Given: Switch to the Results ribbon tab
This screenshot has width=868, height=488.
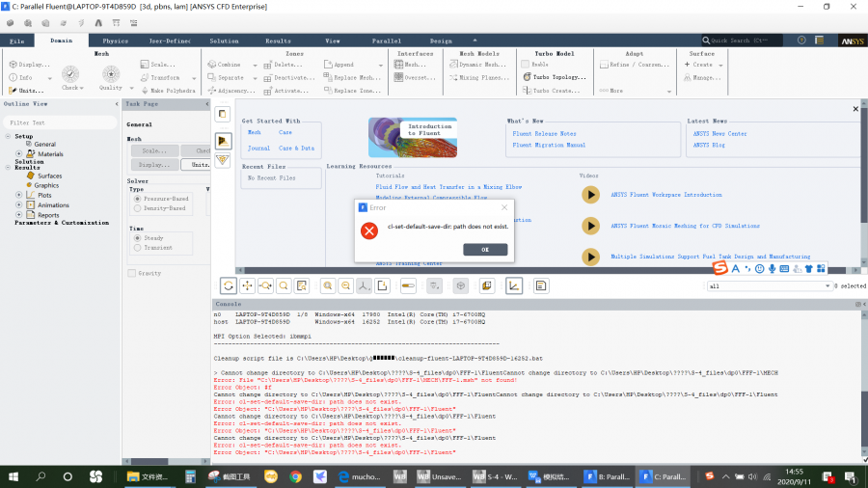Looking at the screenshot, I should coord(278,41).
